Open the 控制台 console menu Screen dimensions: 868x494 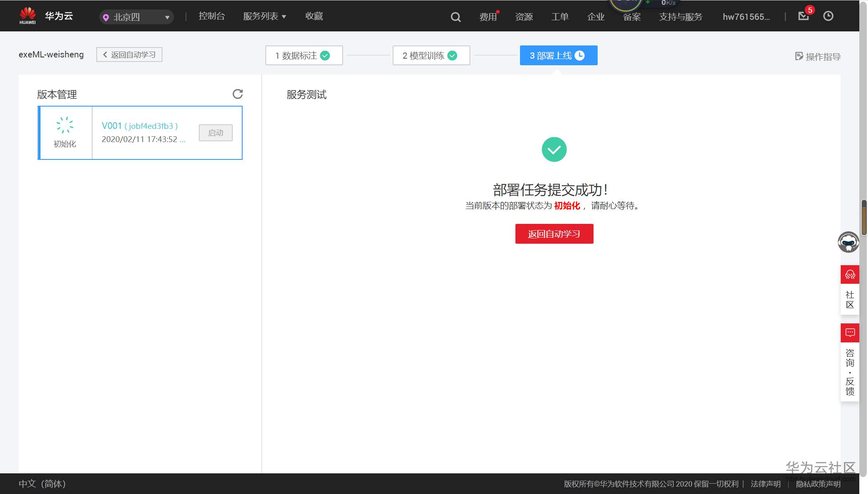point(212,16)
